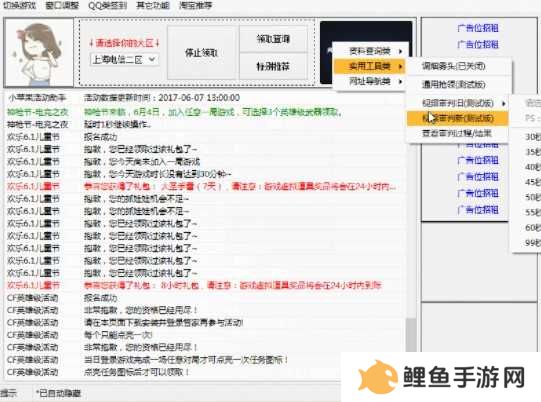The image size is (541, 402).
Task: Click the 停止领取 button
Action: (202, 53)
